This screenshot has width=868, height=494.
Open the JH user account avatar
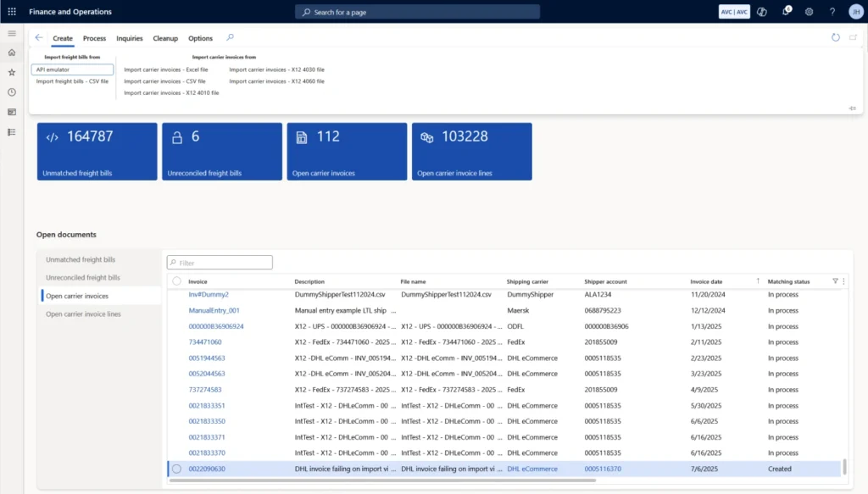click(855, 12)
